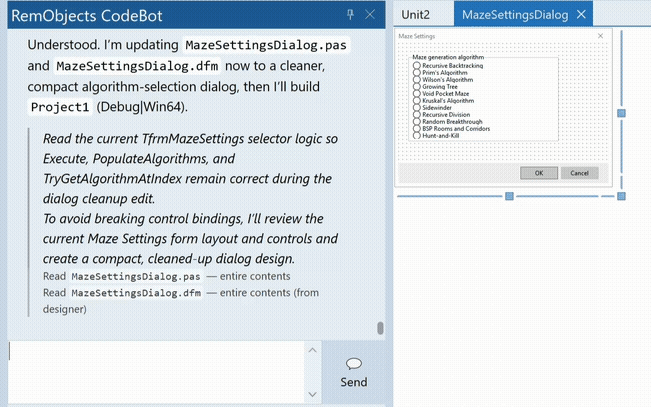
Task: Switch to the Unit2 tab
Action: 415,15
